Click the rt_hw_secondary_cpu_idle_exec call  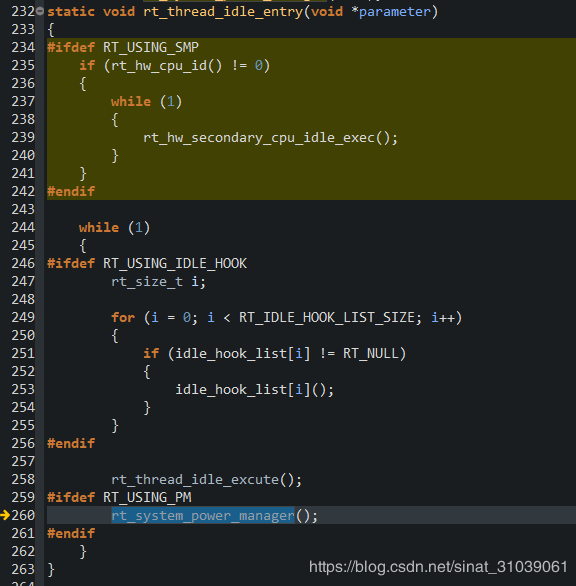pyautogui.click(x=270, y=138)
